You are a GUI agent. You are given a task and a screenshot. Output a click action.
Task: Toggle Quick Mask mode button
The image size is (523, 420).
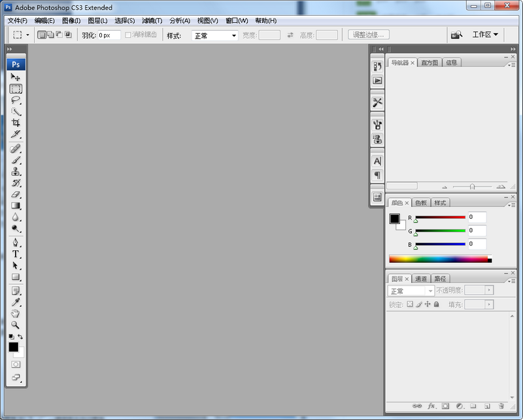pyautogui.click(x=16, y=364)
